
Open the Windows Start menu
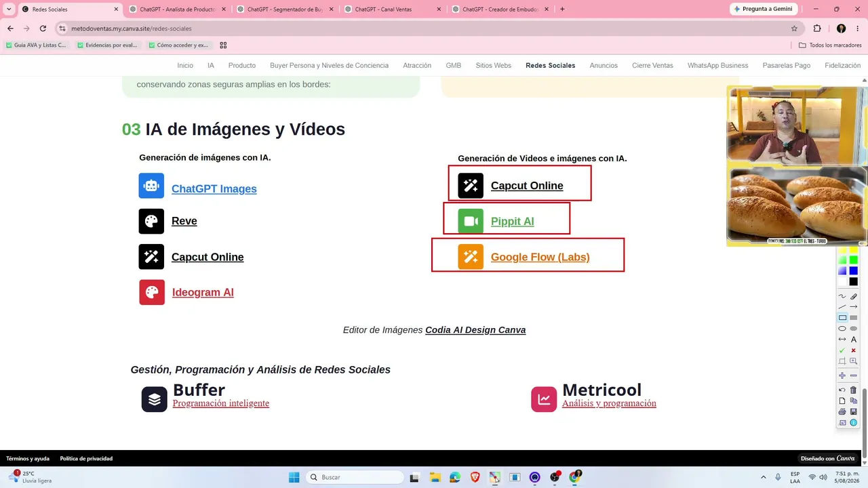pyautogui.click(x=294, y=477)
